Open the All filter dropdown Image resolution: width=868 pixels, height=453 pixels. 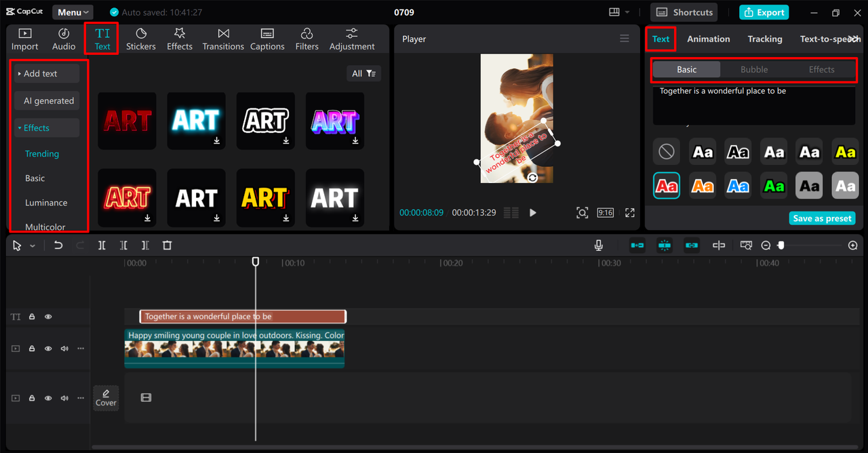(x=363, y=73)
